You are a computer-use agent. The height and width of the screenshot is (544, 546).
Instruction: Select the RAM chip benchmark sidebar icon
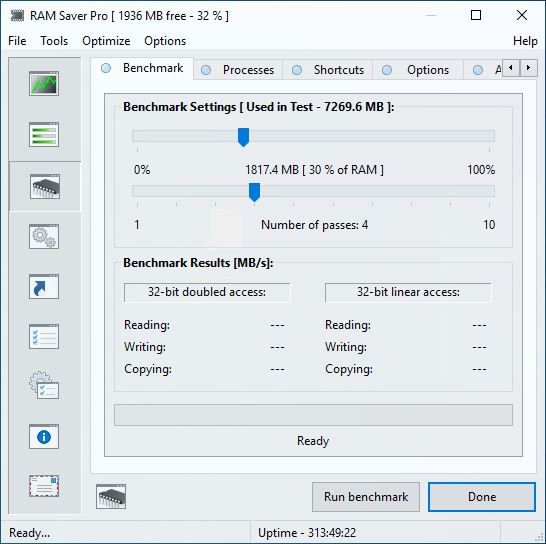click(45, 186)
